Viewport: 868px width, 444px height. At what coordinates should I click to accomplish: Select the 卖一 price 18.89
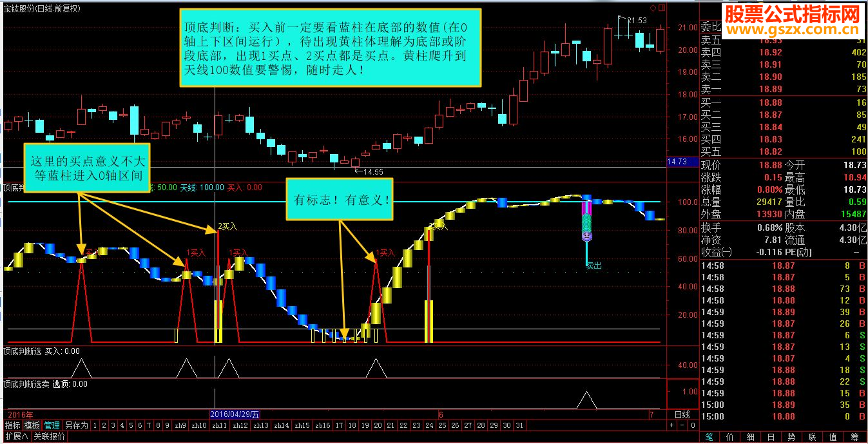pyautogui.click(x=771, y=89)
